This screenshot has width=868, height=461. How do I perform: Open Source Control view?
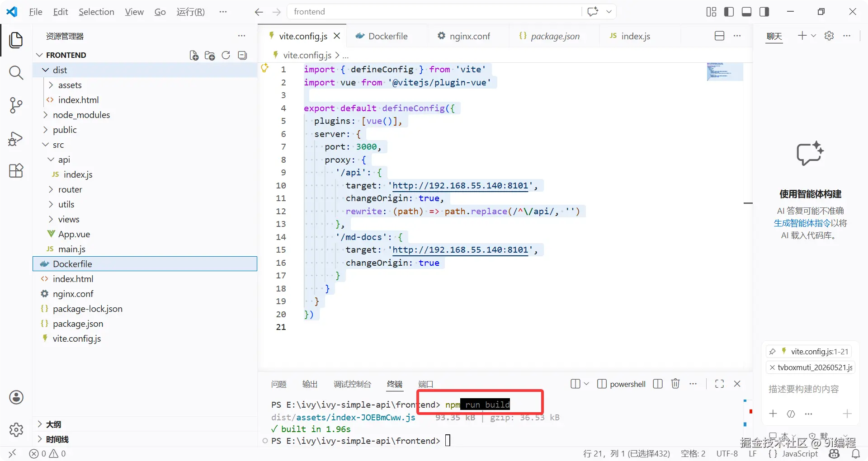coord(16,105)
